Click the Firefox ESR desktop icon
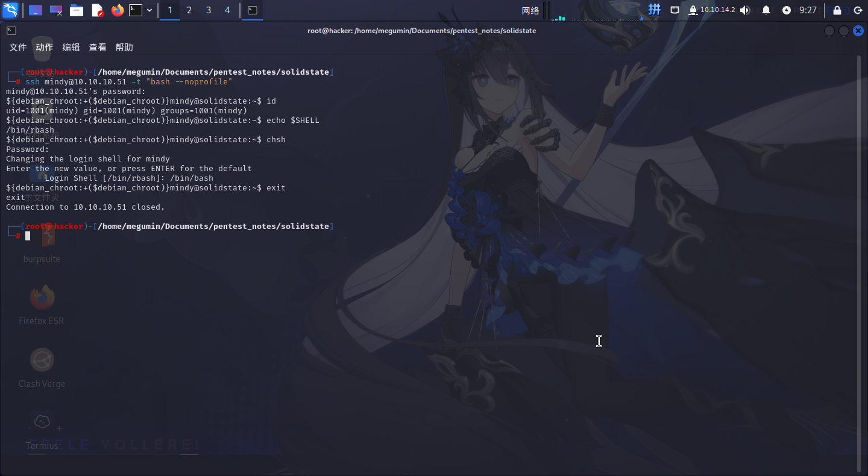Screen dimensions: 868x476 (42, 305)
